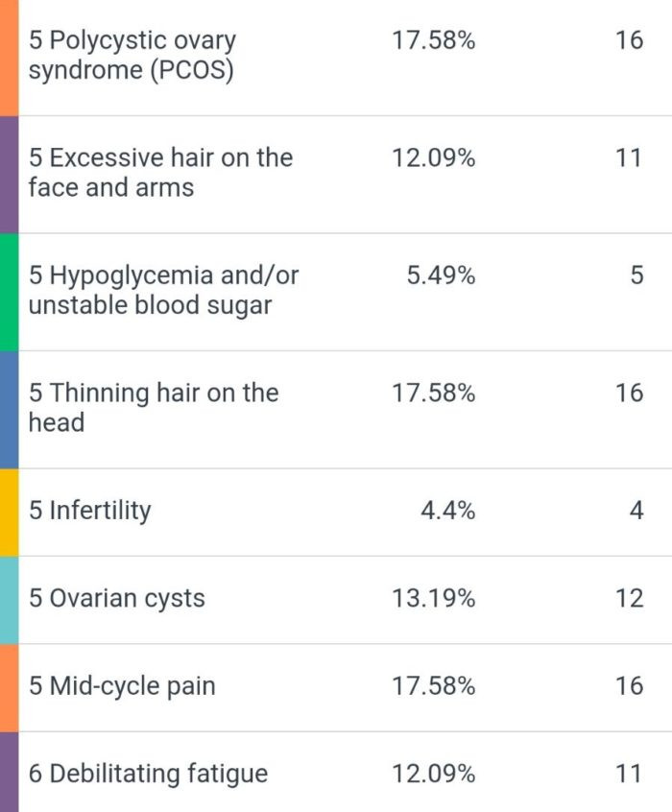Select the purple swatch next to Debilitating fatigue

pyautogui.click(x=9, y=772)
